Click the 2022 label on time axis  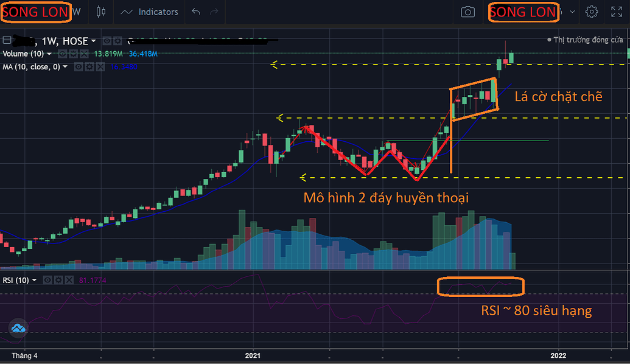click(559, 355)
